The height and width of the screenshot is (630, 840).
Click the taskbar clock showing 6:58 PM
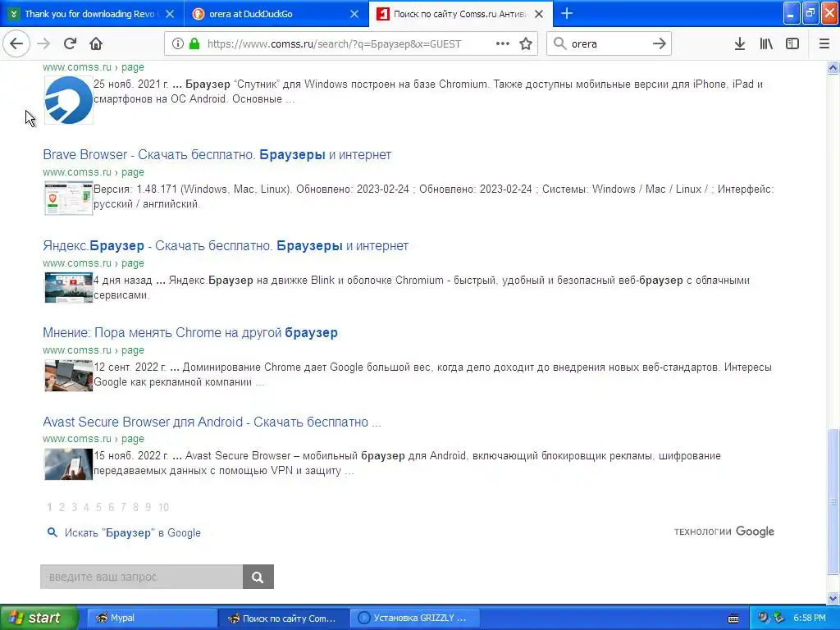tap(810, 618)
